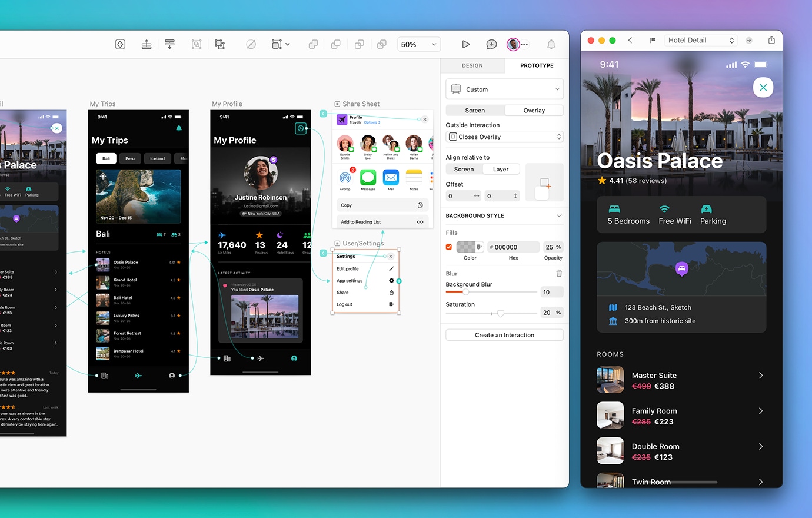The width and height of the screenshot is (812, 518).
Task: Select the Insert tool icon on the toolbar
Action: click(x=119, y=44)
